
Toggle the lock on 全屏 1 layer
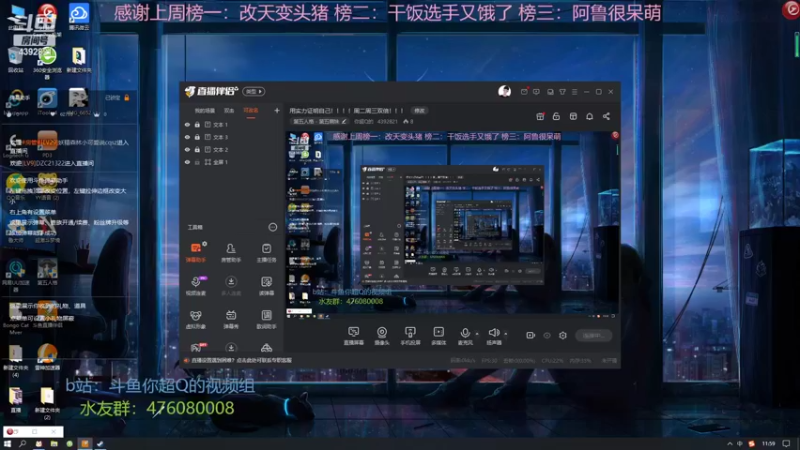coord(197,162)
